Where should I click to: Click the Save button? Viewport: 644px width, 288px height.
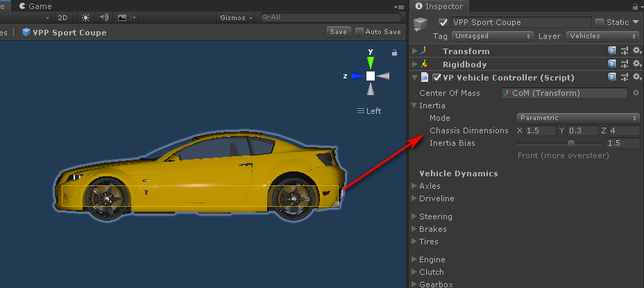tap(339, 32)
